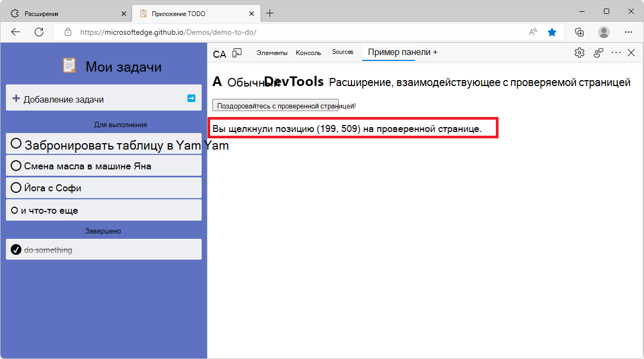Open DevTools settings with the gear icon
644x359 pixels.
tap(579, 52)
